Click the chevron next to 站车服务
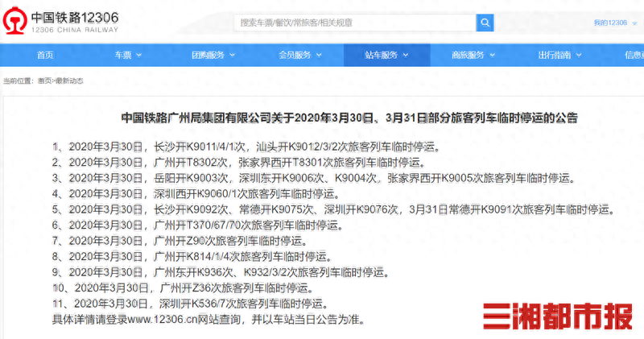644x339 pixels. coord(405,56)
